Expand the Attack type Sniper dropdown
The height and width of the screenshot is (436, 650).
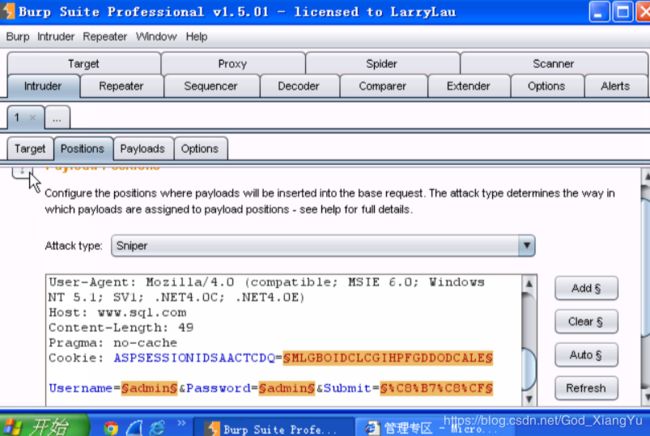[323, 246]
